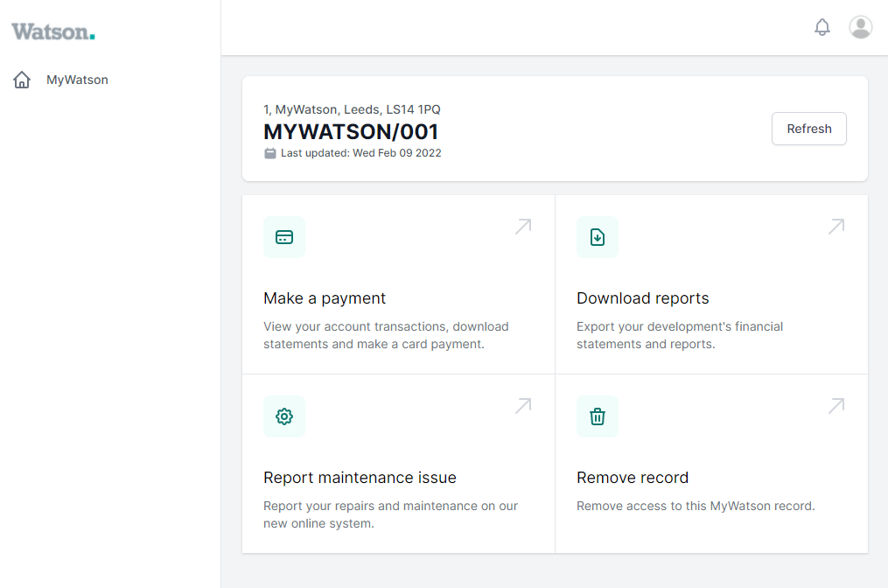Image resolution: width=888 pixels, height=588 pixels.
Task: Select the Remove record heading
Action: pos(632,478)
